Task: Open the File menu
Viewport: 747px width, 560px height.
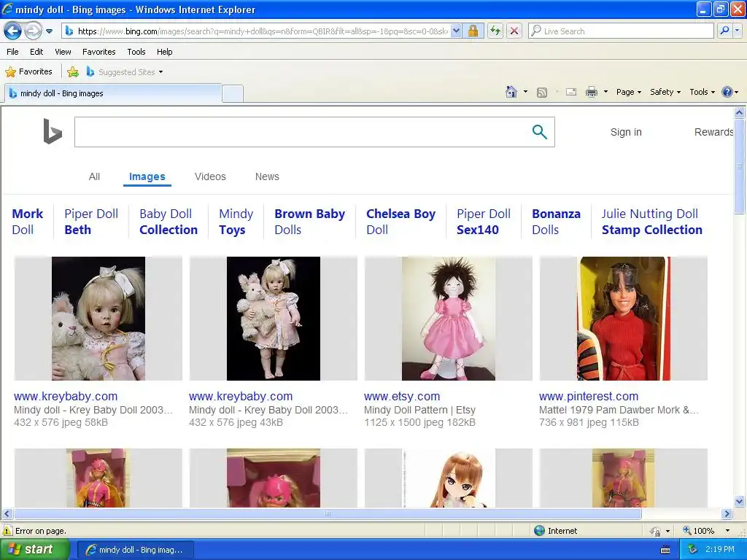Action: pyautogui.click(x=13, y=52)
